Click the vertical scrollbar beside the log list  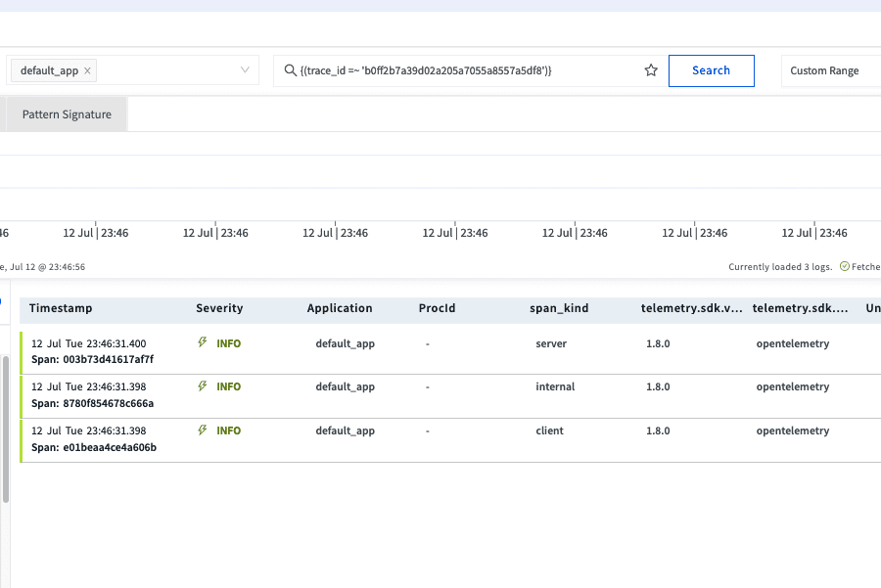6,430
